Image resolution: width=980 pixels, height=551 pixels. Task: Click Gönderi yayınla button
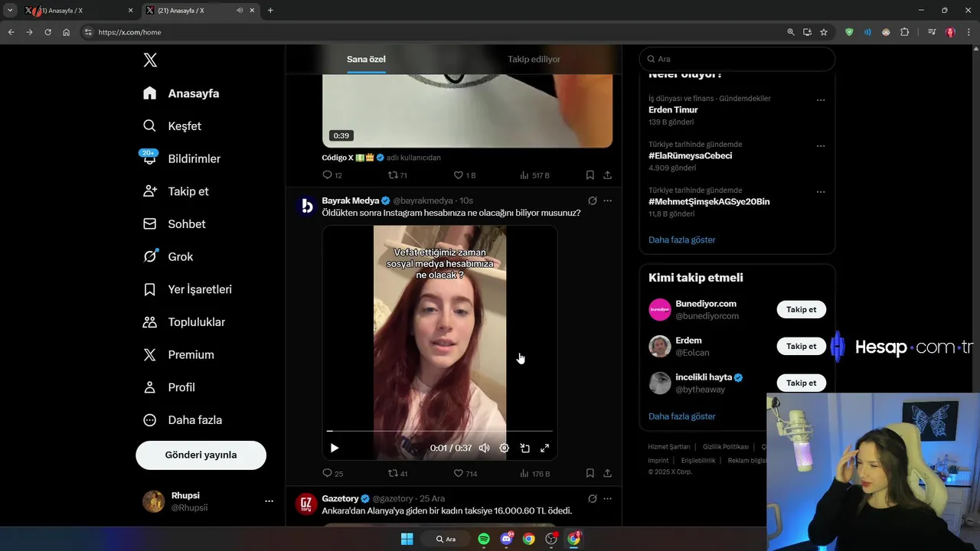point(201,455)
